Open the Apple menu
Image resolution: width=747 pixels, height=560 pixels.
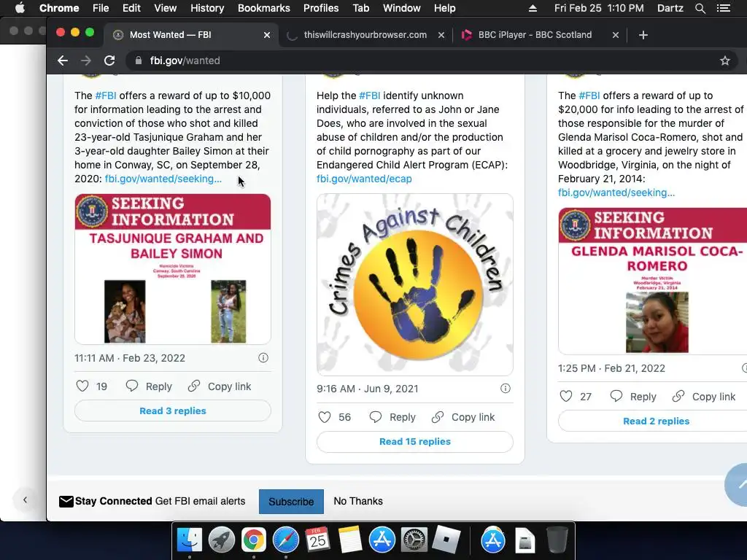click(x=20, y=8)
